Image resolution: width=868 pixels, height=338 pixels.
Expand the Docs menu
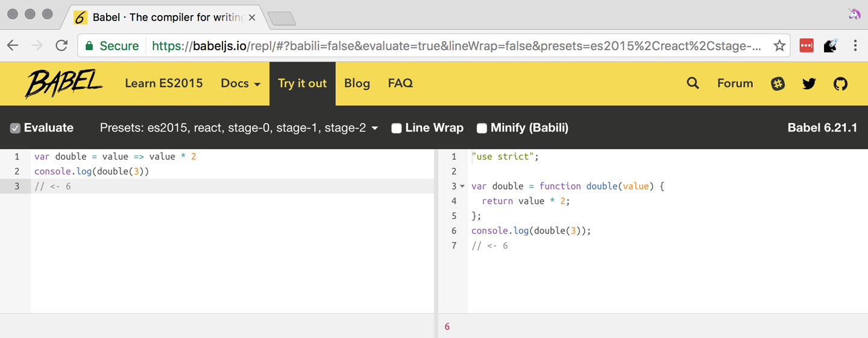241,83
